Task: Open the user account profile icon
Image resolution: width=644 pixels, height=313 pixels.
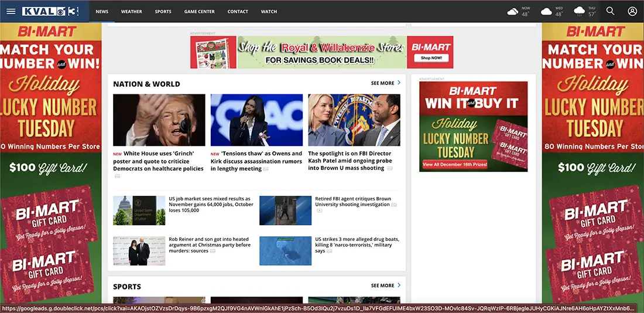Action: pos(632,11)
